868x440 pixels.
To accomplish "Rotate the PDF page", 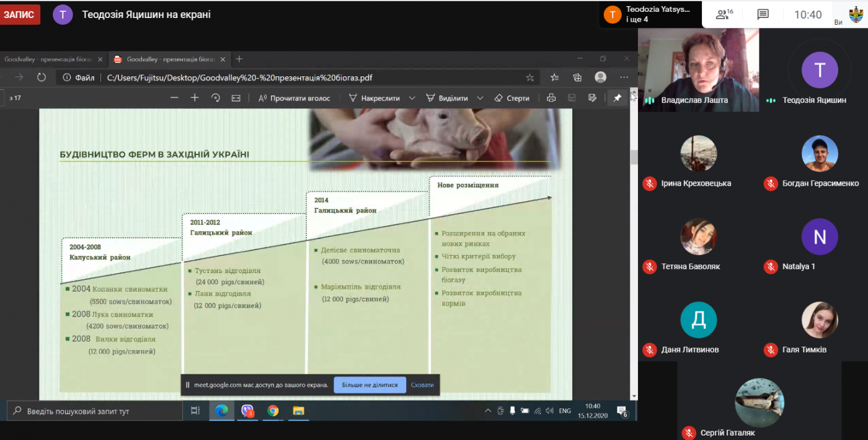I will (x=216, y=98).
